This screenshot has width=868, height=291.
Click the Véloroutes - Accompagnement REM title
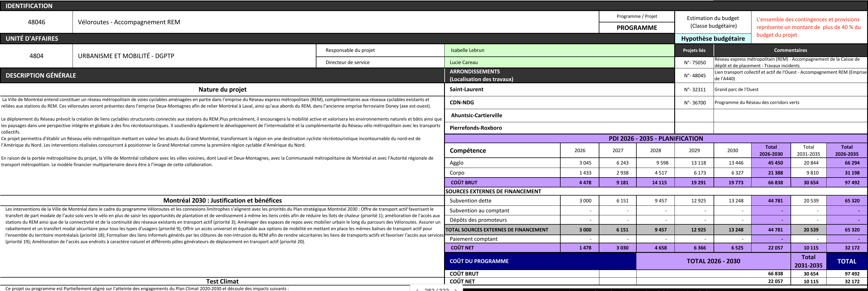pyautogui.click(x=129, y=22)
